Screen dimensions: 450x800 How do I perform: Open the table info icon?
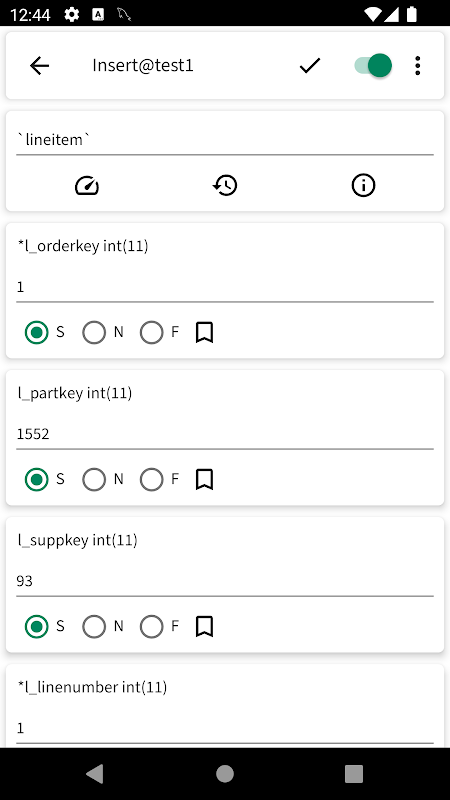(x=363, y=185)
